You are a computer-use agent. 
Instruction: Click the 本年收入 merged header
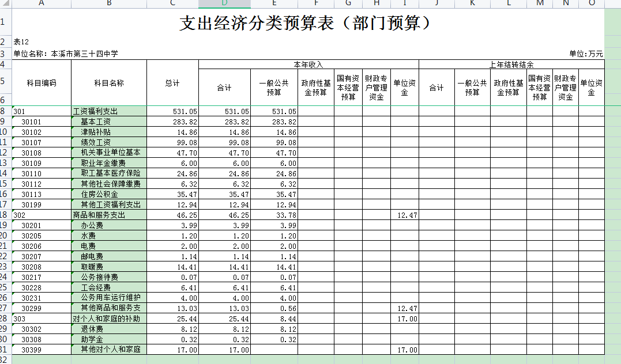click(308, 65)
